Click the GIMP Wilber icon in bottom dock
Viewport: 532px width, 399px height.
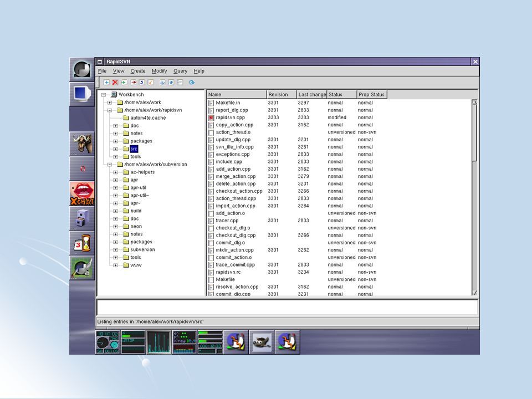(x=262, y=342)
